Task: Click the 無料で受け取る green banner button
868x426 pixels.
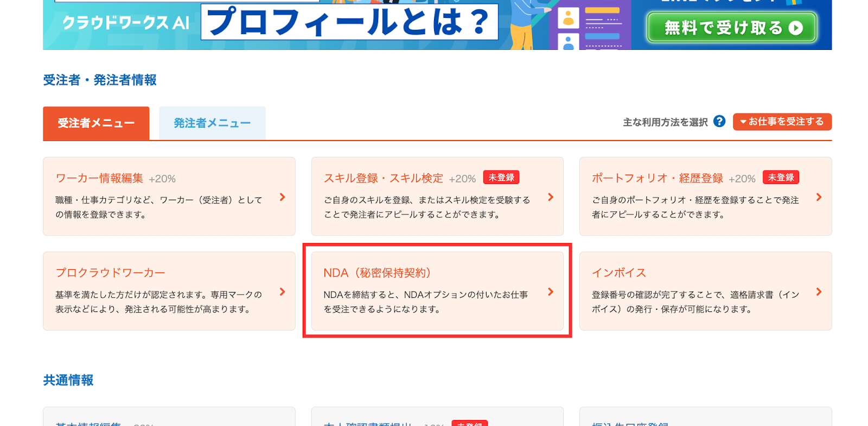Action: [x=732, y=27]
